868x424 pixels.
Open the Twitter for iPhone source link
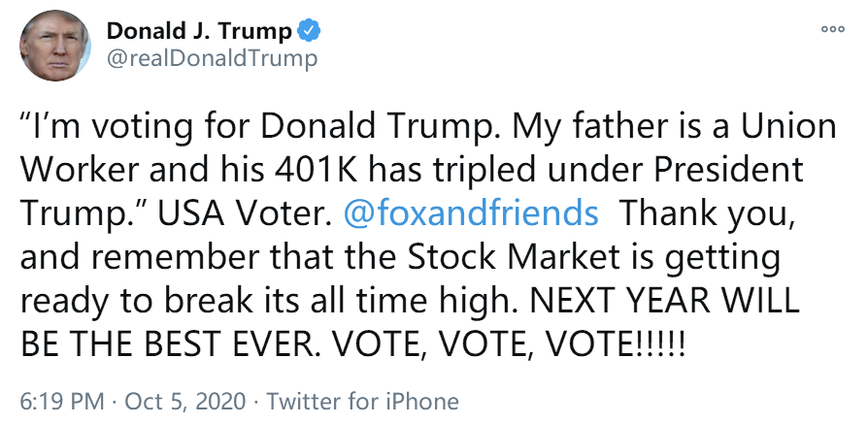362,401
